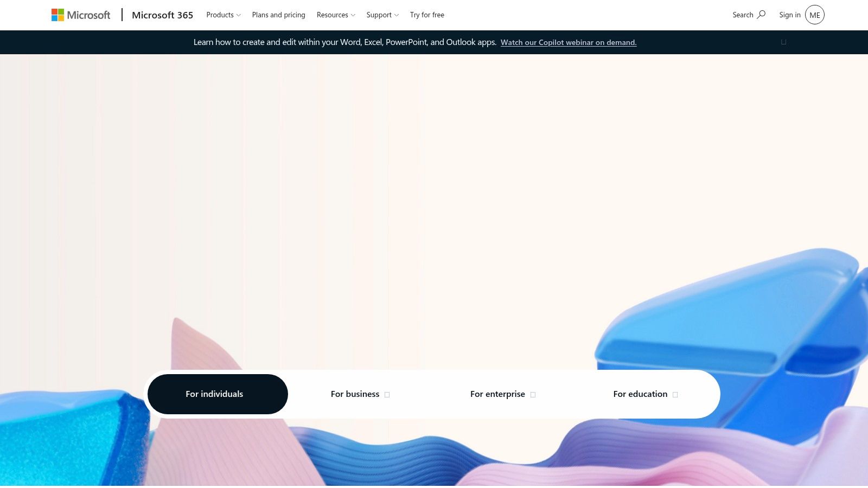Click the Microsoft logo
This screenshot has height=488, width=868.
point(81,15)
